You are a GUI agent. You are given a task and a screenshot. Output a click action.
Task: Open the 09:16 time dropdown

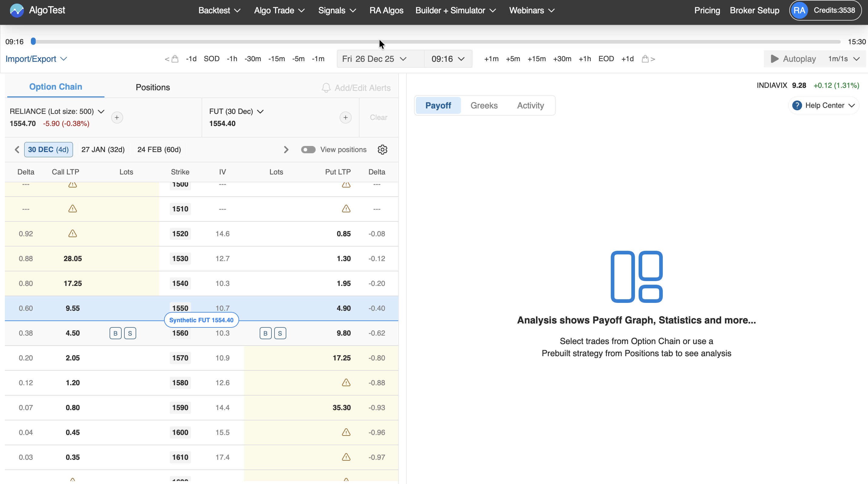(448, 59)
